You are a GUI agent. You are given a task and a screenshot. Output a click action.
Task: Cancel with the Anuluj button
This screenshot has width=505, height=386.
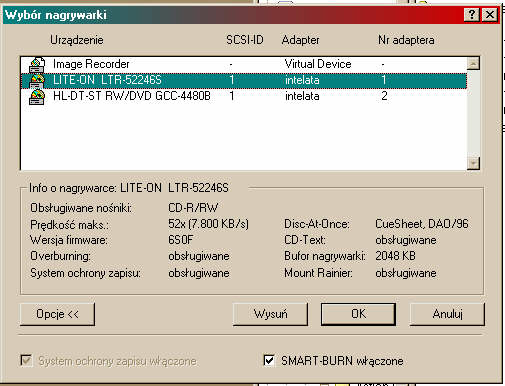point(447,314)
